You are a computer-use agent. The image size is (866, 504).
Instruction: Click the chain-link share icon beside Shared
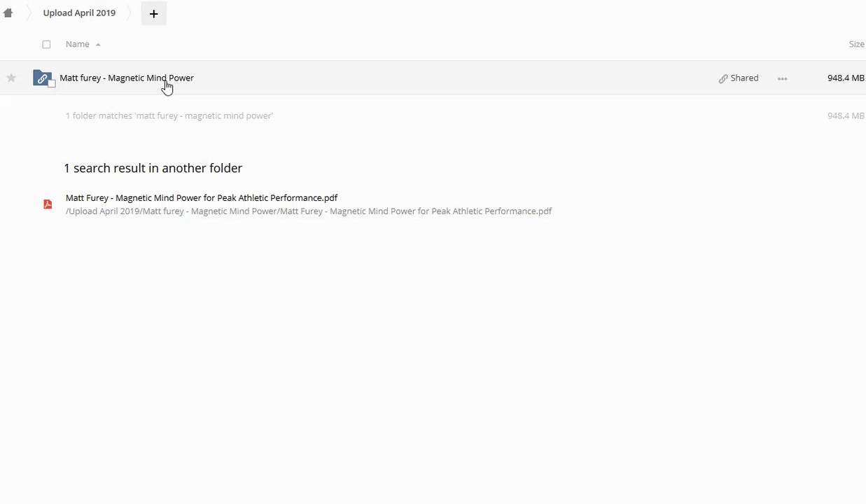click(723, 78)
